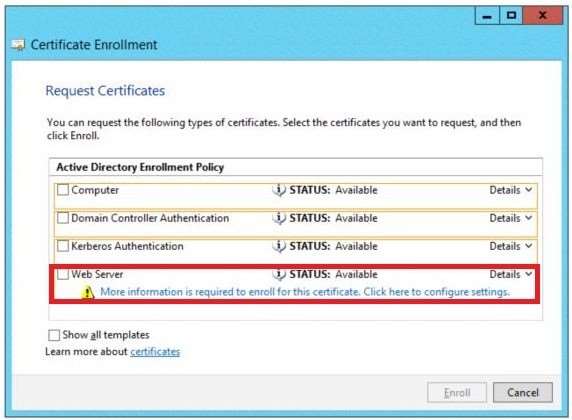Maximize the Certificate Enrollment window
572x420 pixels.
pyautogui.click(x=511, y=16)
